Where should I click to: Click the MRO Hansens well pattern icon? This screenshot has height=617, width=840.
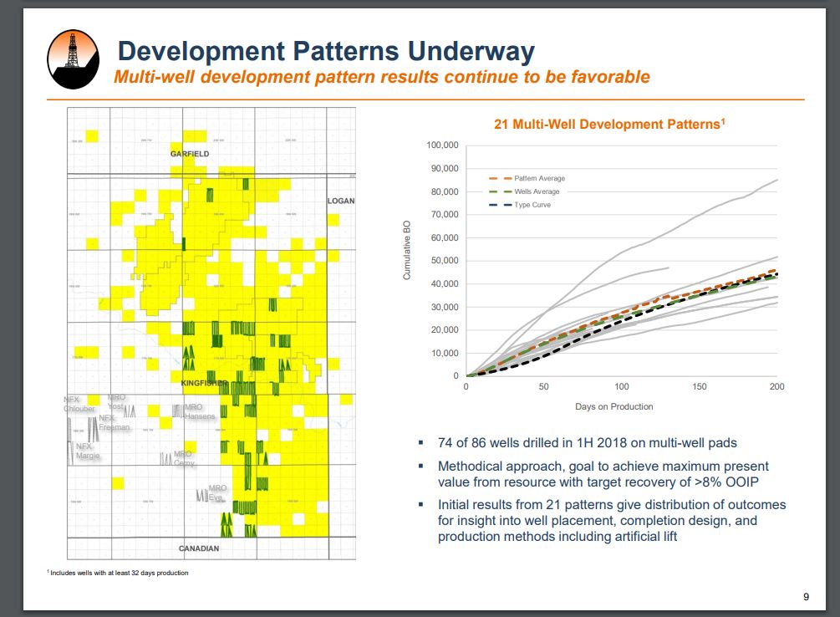click(x=177, y=410)
